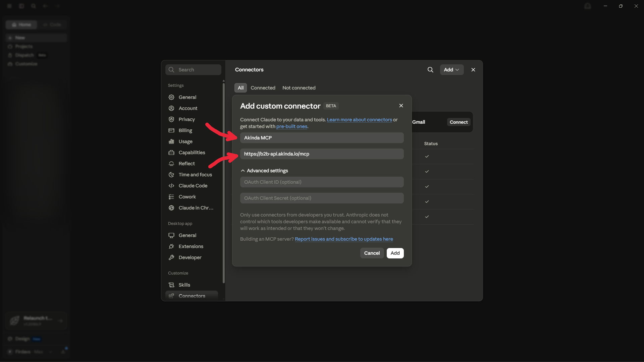Screen dimensions: 644x362
Task: Switch to the Not connected tab
Action: pyautogui.click(x=299, y=88)
